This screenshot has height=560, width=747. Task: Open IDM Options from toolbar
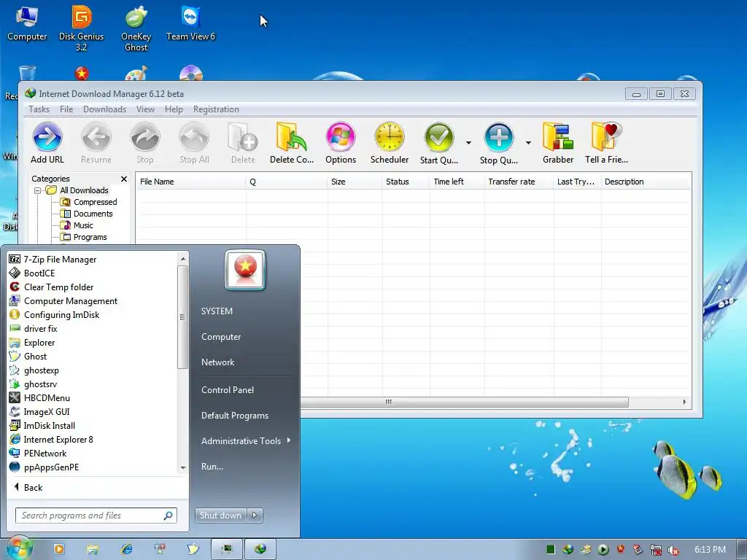(x=341, y=143)
